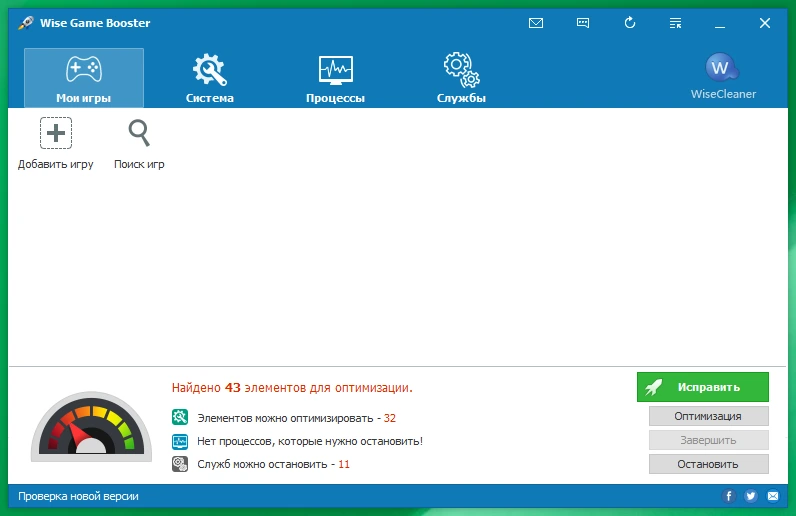Click the Wise Game Booster title text
The height and width of the screenshot is (516, 796).
click(95, 23)
